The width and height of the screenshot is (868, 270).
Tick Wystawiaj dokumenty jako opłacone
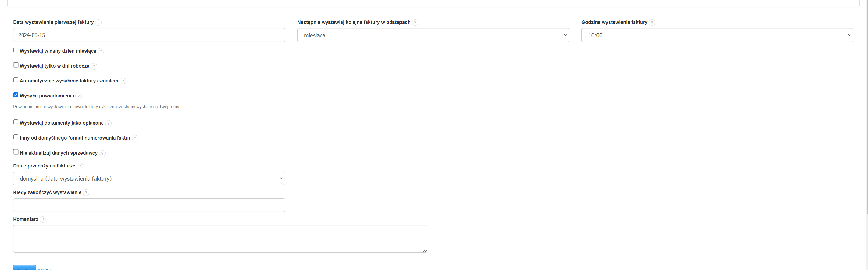(16, 122)
